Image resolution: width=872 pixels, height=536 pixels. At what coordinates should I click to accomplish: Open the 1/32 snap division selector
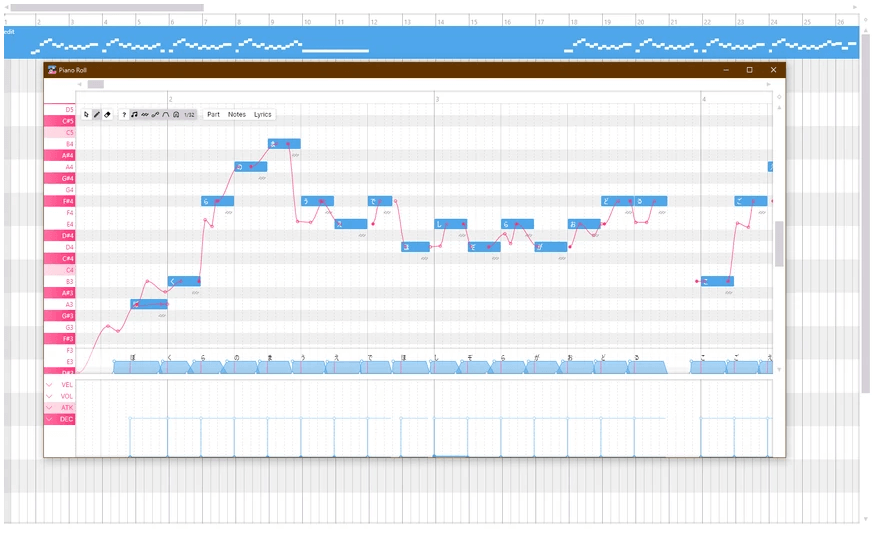189,115
